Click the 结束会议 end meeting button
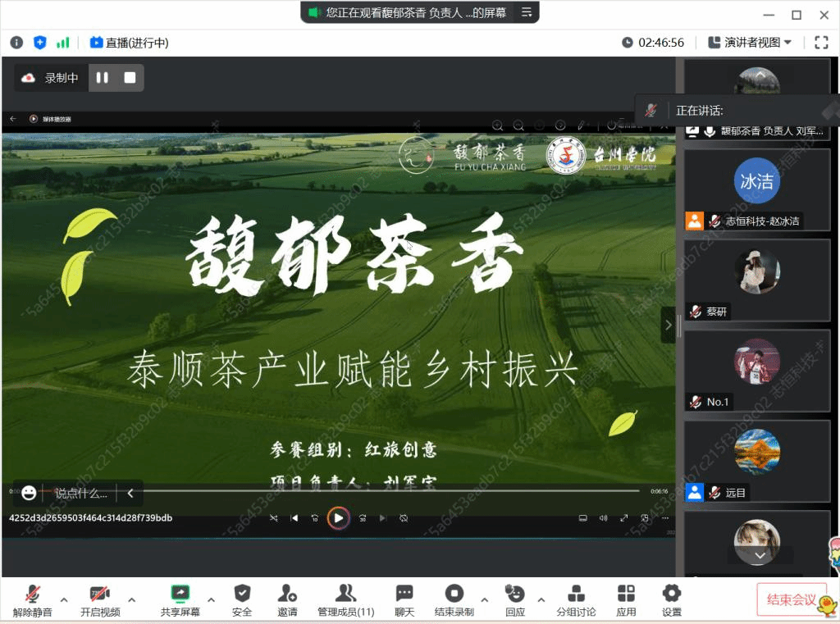 791,600
